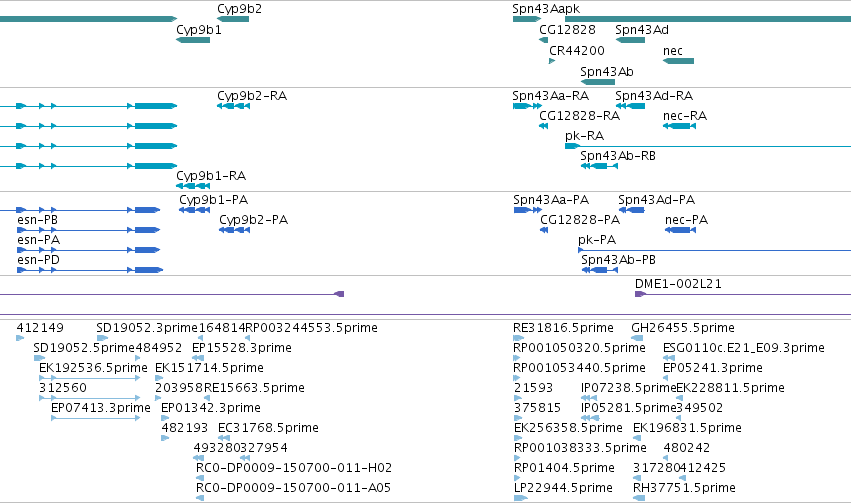Select the pk-PA label
The width and height of the screenshot is (851, 503).
click(597, 240)
